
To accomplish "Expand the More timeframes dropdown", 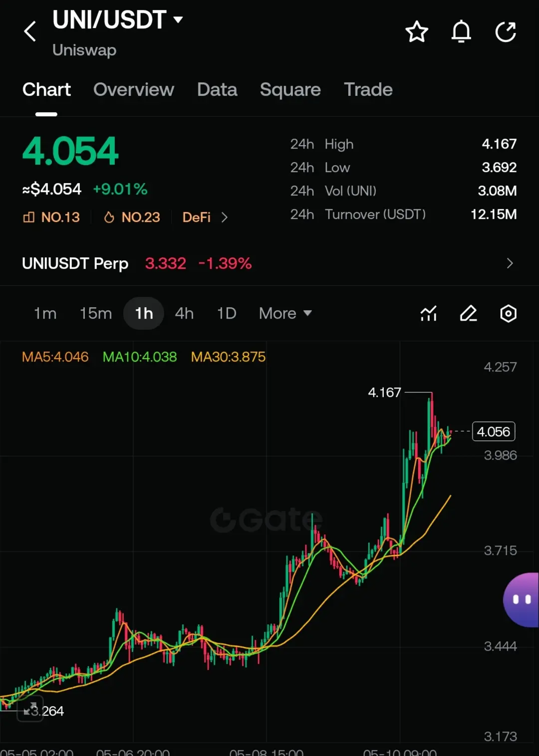I will [x=285, y=313].
